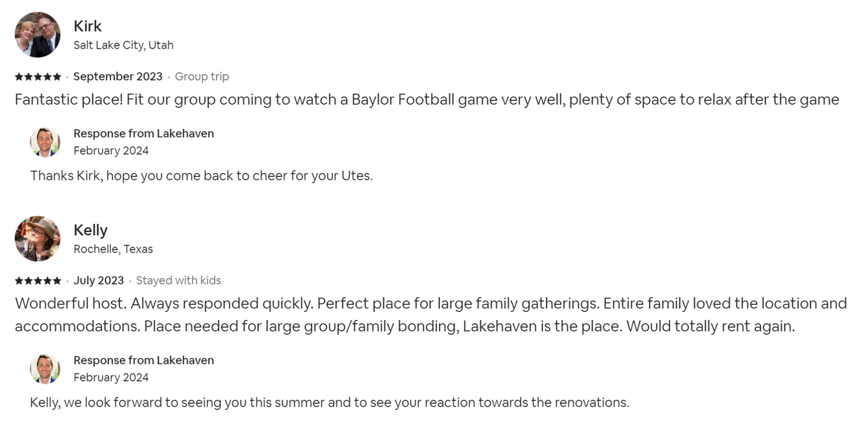Click the host reply about the renovations
Viewport: 868px width, 426px height.
tap(329, 402)
